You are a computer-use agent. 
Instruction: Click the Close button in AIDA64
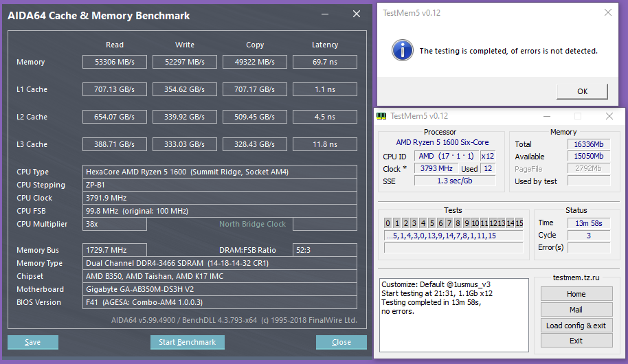(x=341, y=342)
